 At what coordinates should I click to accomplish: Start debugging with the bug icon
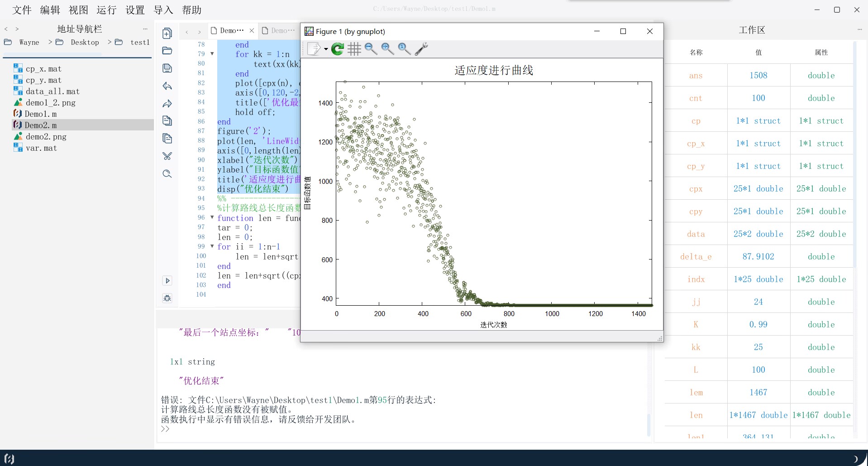pos(167,298)
